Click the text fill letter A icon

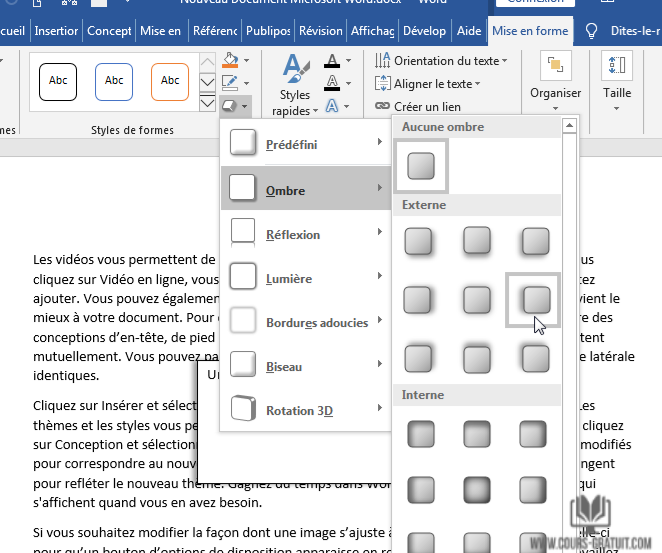(x=333, y=62)
